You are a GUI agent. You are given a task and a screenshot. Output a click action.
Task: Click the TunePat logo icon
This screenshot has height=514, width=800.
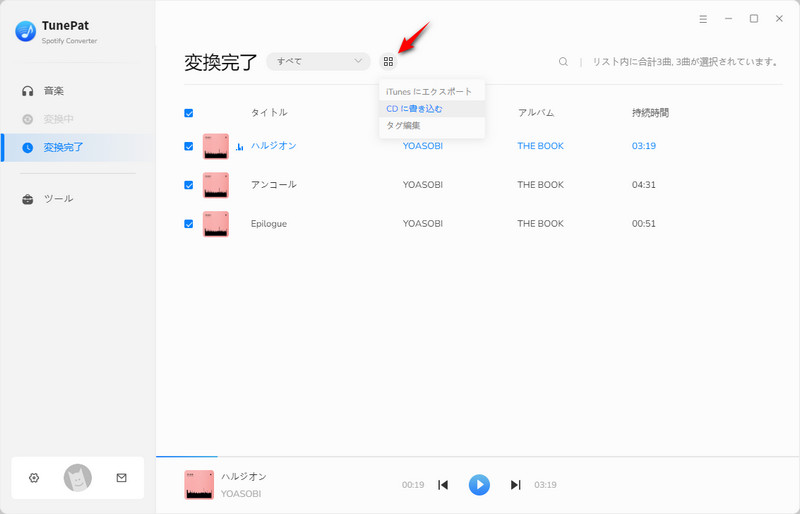point(26,32)
